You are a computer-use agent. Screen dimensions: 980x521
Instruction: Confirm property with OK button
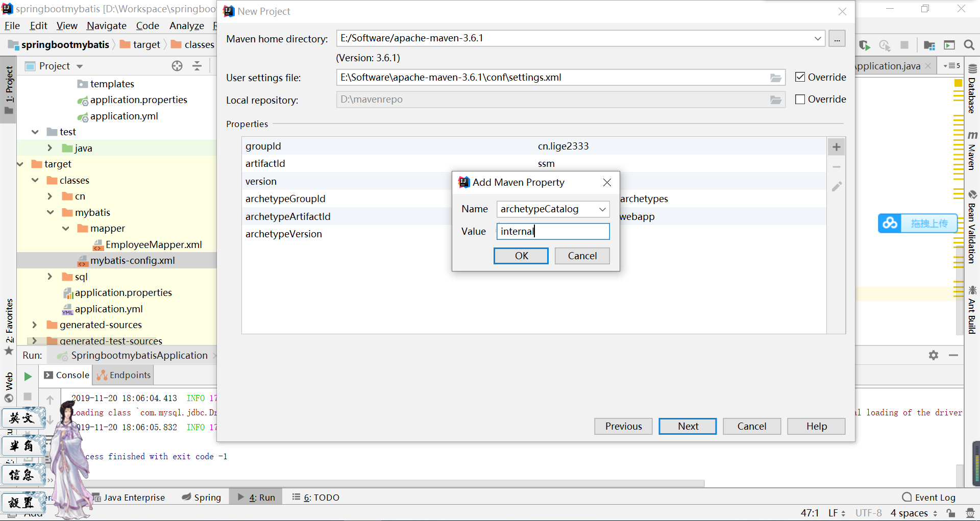coord(521,256)
